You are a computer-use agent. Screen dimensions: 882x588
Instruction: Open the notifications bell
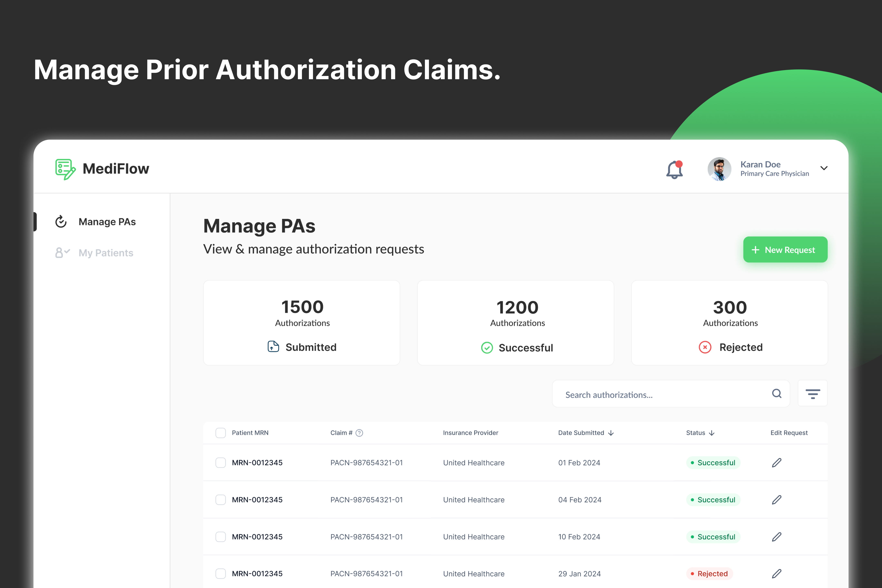point(674,169)
